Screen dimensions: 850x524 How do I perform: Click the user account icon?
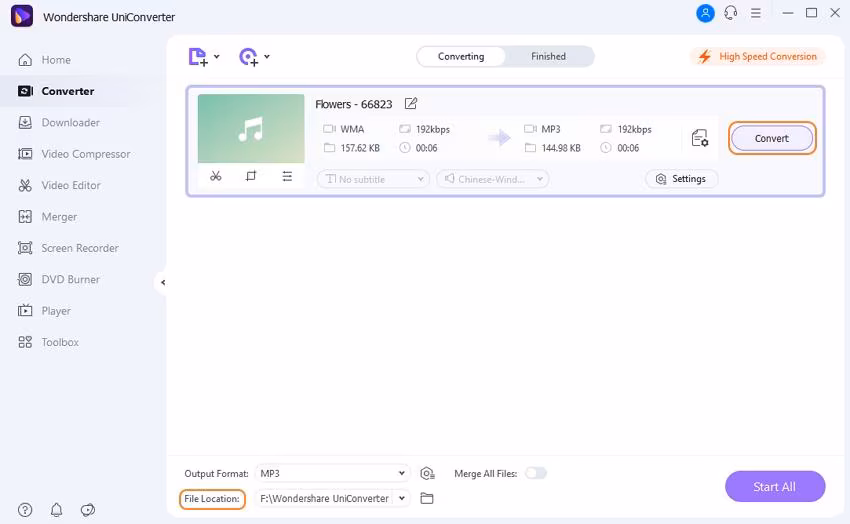click(x=705, y=13)
